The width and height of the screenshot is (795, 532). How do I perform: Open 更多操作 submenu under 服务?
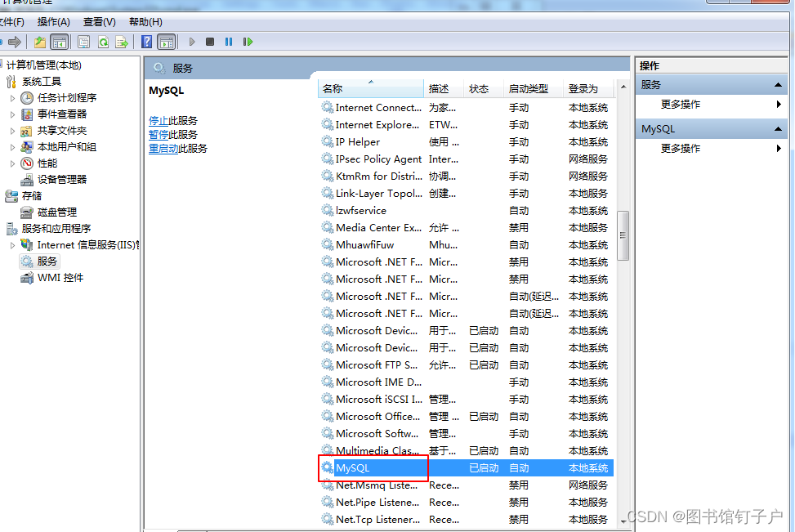tap(712, 105)
